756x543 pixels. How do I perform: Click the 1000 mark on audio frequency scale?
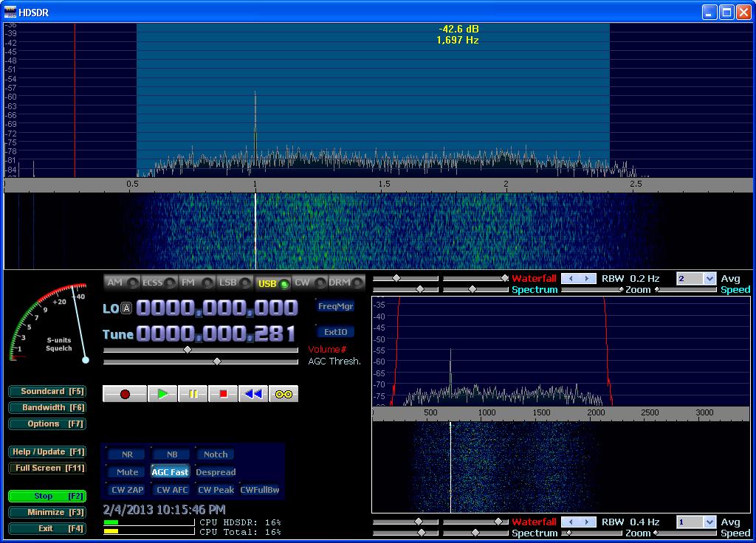click(487, 412)
